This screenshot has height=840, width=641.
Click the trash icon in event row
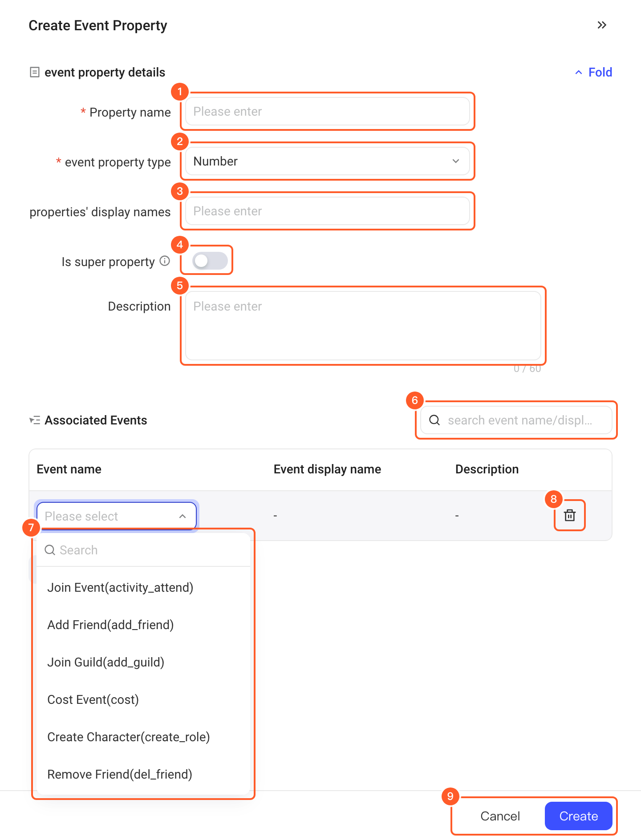(x=570, y=515)
